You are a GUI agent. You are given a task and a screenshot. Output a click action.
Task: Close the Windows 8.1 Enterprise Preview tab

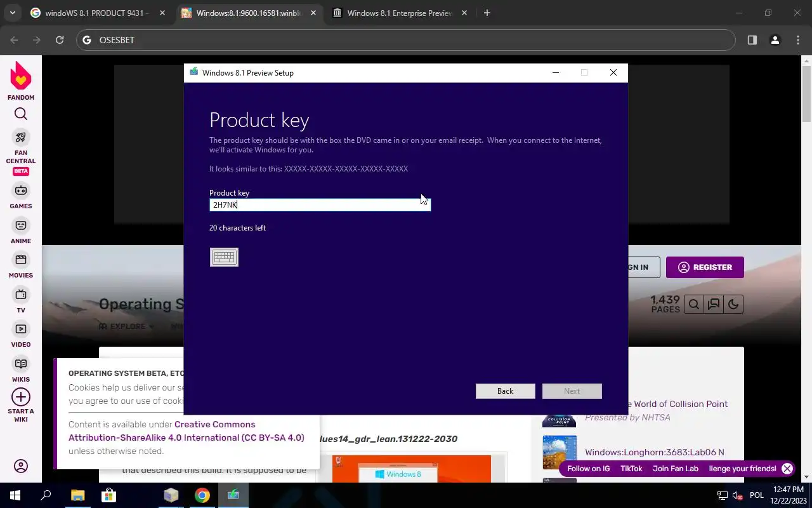pyautogui.click(x=465, y=13)
